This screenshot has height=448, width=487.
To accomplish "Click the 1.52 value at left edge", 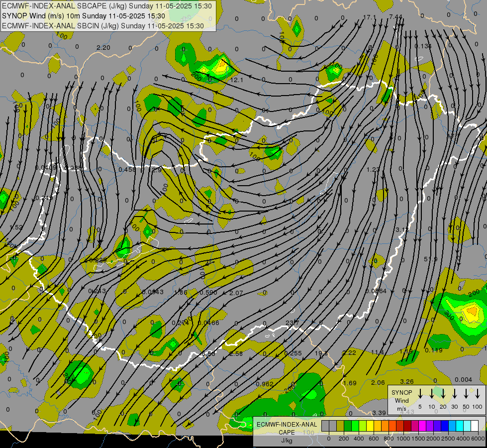I will (x=16, y=227).
